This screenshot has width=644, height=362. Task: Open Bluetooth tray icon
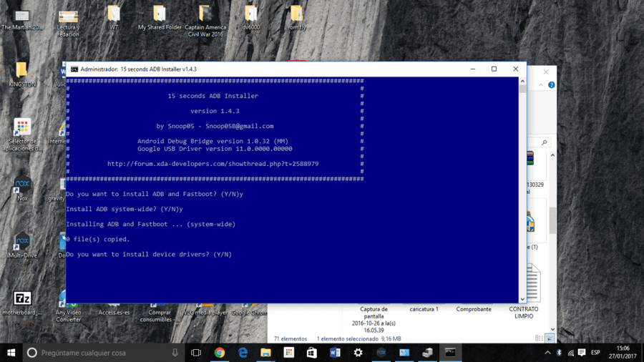click(559, 353)
